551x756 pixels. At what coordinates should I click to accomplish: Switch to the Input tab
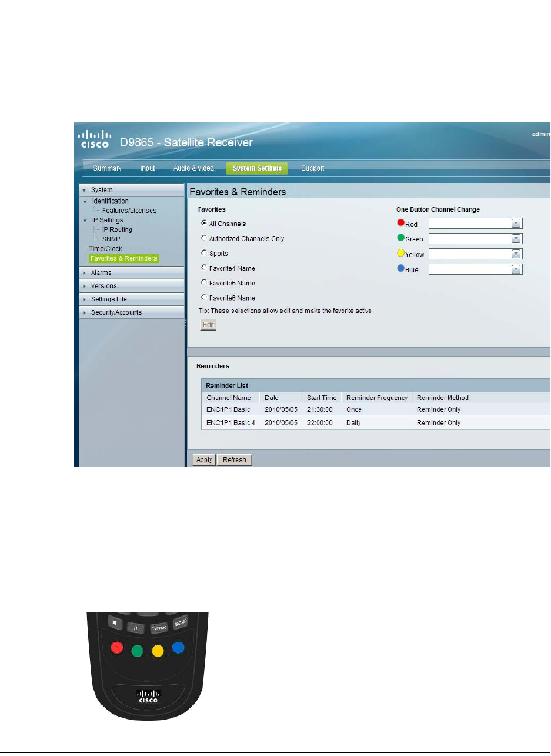pos(148,168)
